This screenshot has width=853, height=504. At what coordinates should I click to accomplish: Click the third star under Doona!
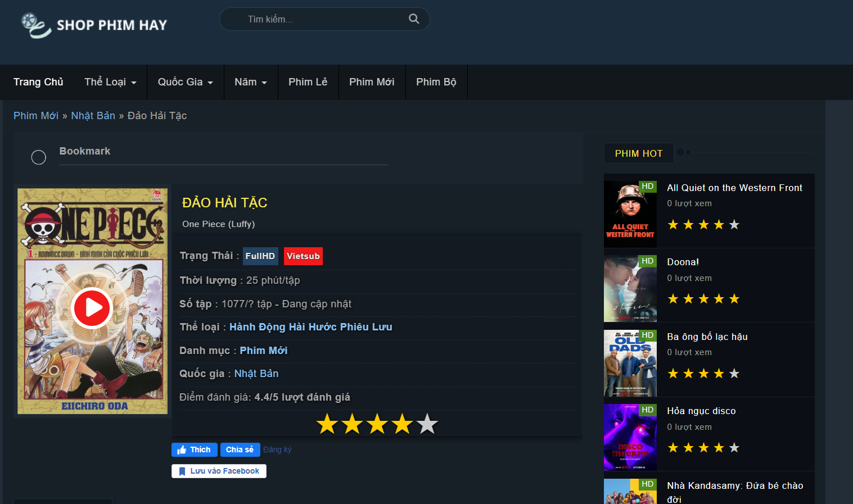[x=703, y=299]
